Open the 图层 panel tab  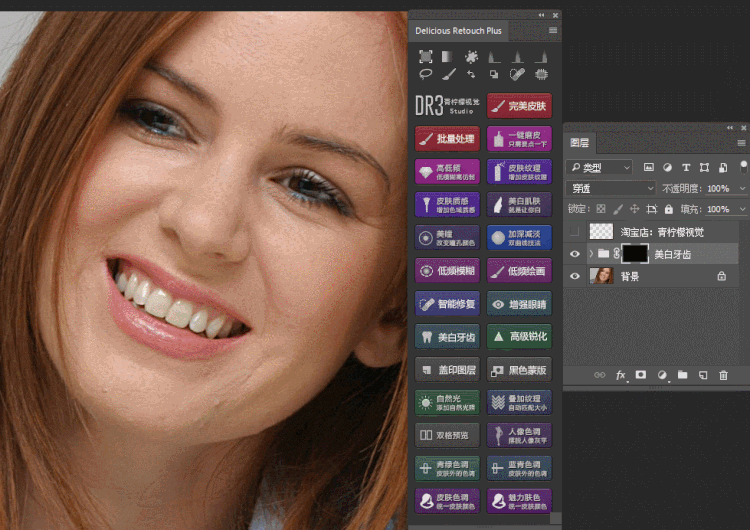coord(579,143)
